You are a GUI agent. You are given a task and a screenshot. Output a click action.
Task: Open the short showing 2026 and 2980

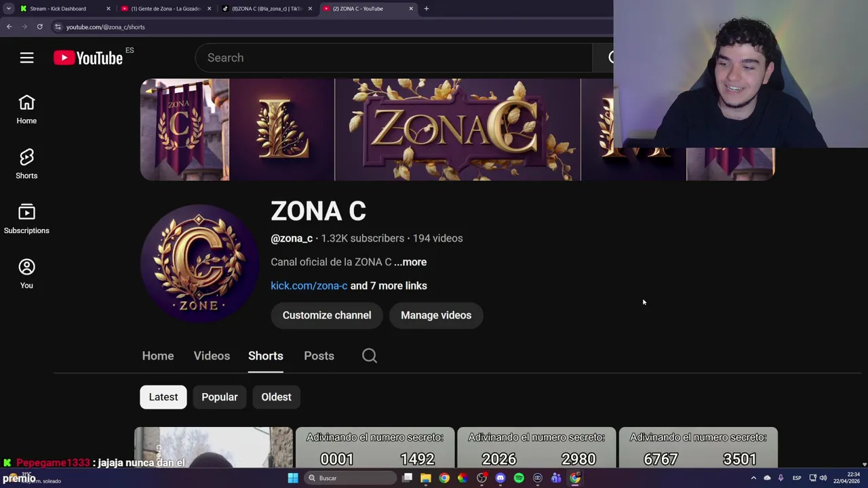pos(536,447)
